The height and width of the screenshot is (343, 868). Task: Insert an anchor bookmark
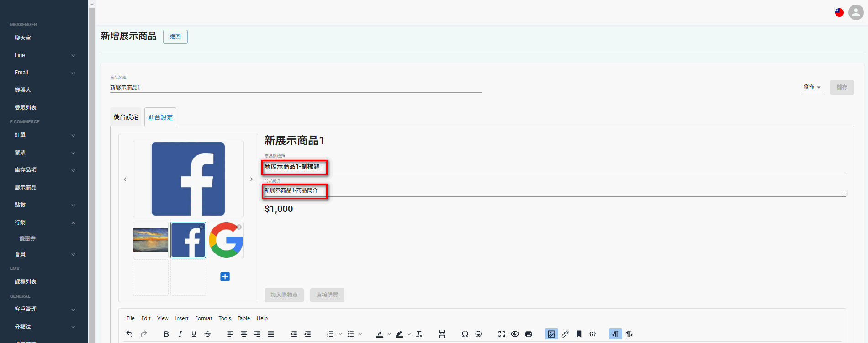579,334
